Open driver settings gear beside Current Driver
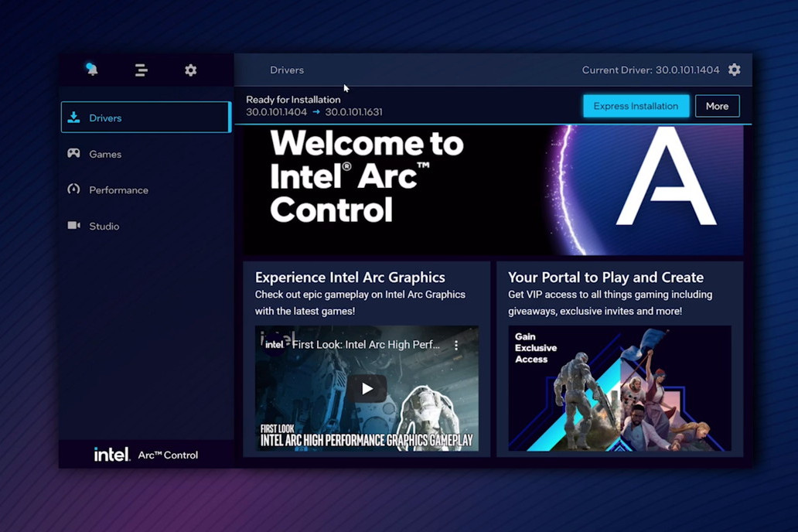 tap(734, 70)
